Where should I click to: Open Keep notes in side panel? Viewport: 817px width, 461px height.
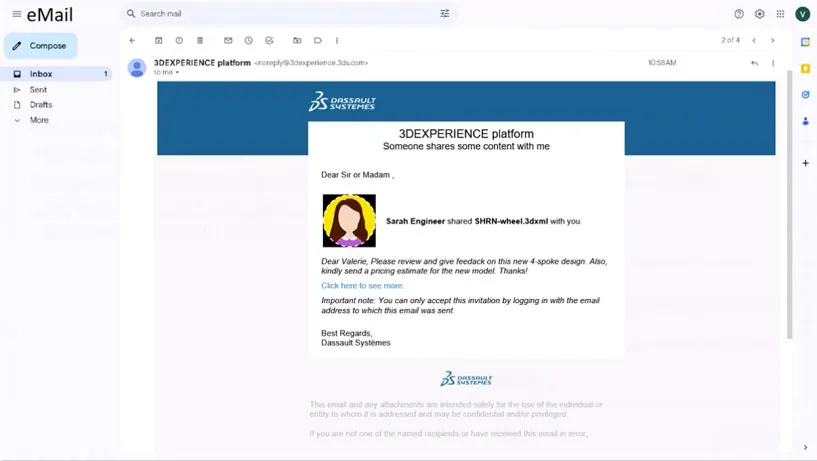[x=806, y=68]
